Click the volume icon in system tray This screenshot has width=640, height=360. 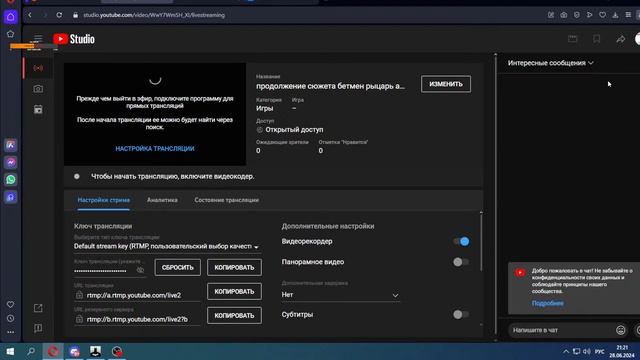tap(587, 351)
